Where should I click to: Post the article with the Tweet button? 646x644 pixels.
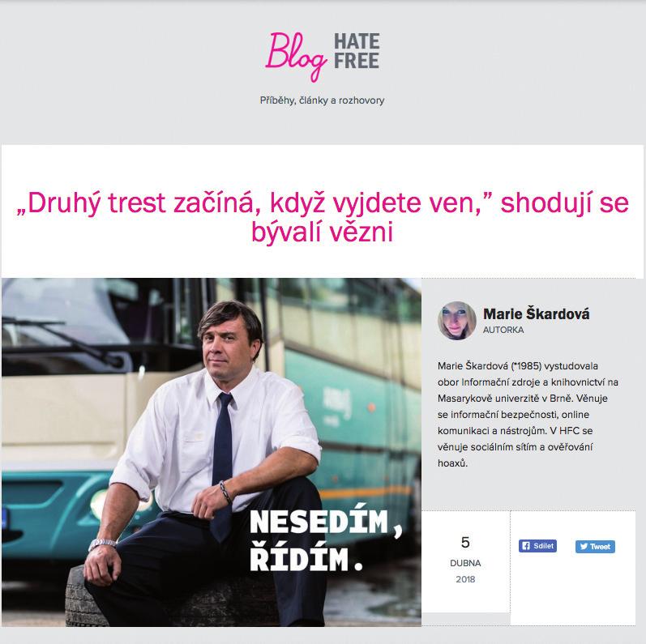tap(595, 547)
